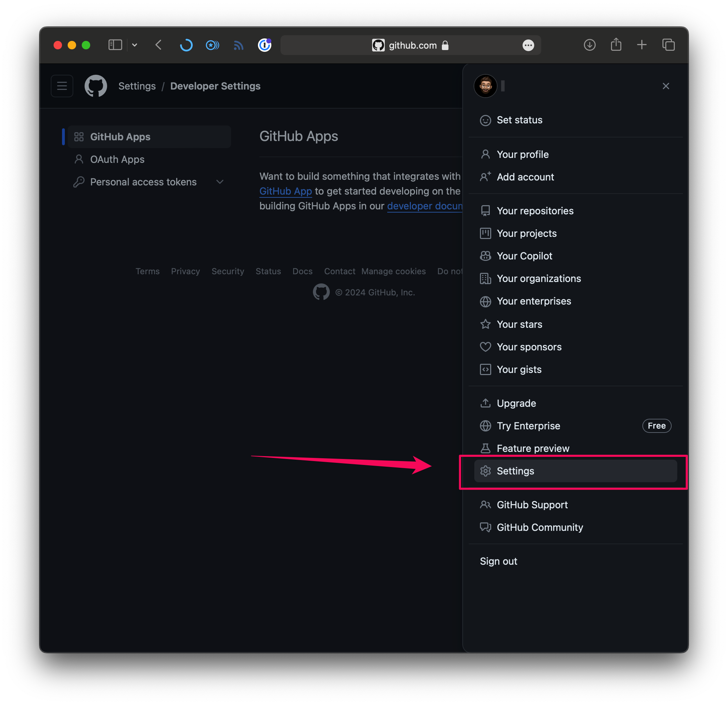Open a new tab with plus icon

point(641,45)
